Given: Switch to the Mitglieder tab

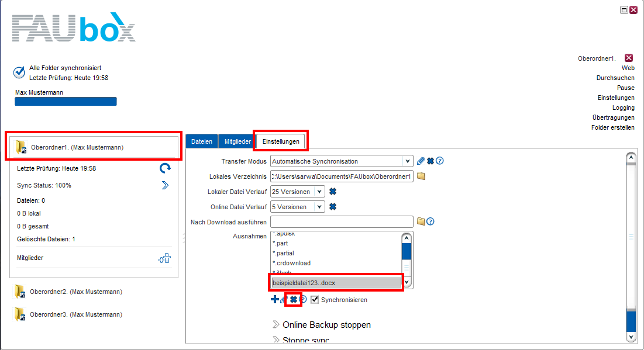Looking at the screenshot, I should tap(237, 141).
